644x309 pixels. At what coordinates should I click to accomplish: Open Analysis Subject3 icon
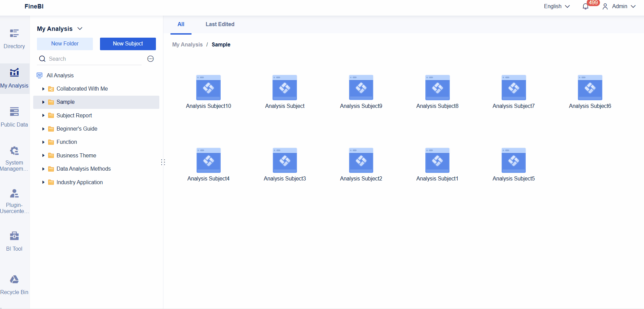click(x=285, y=160)
